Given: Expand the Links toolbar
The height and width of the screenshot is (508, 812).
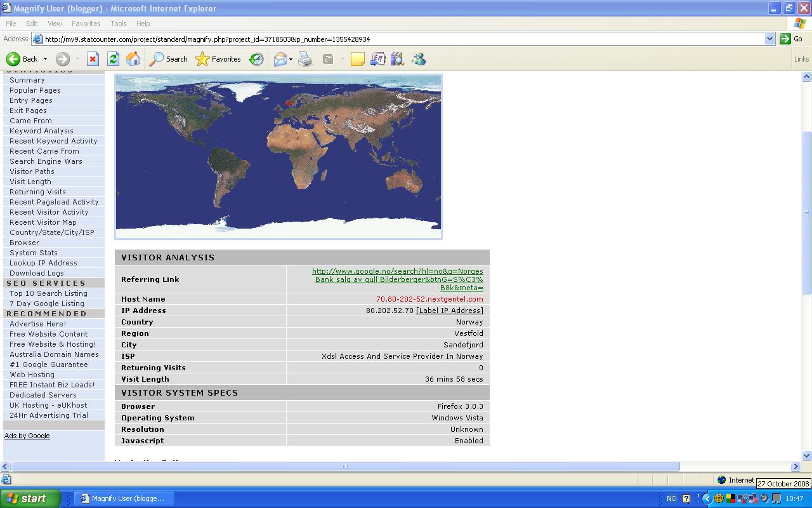Looking at the screenshot, I should pyautogui.click(x=801, y=59).
